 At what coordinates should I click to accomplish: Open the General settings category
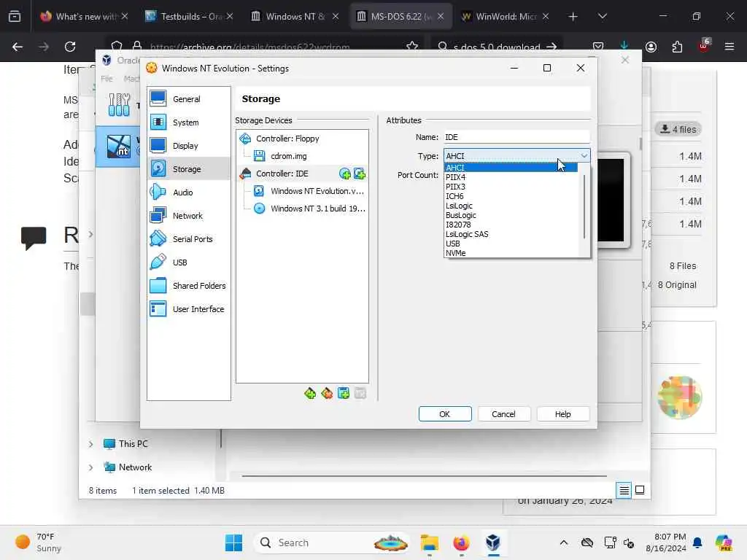tap(189, 99)
